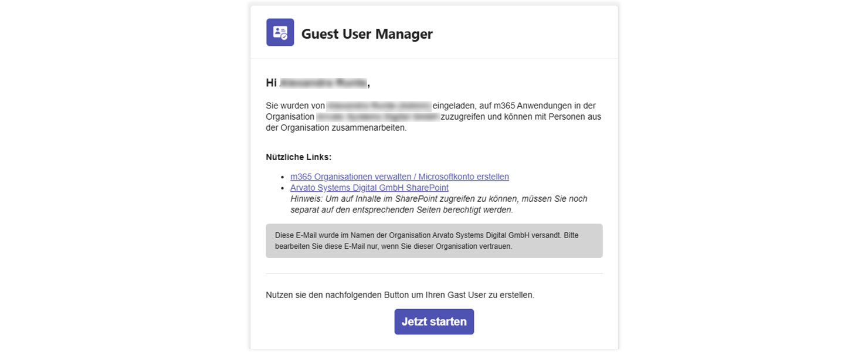Viewport: 868px width, 352px height.
Task: Click the bullet point before the SharePoint link
Action: click(x=283, y=187)
